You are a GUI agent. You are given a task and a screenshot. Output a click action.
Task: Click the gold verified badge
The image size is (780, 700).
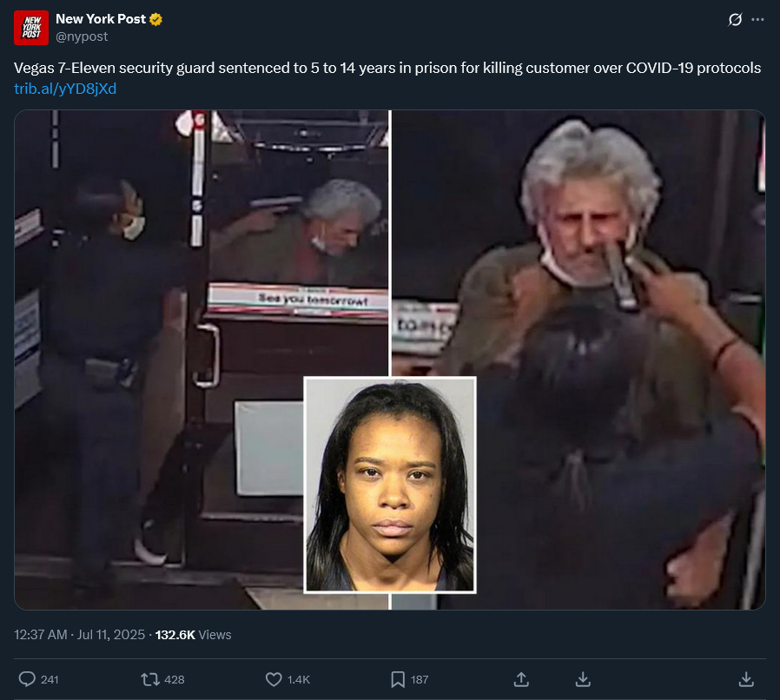click(x=155, y=19)
